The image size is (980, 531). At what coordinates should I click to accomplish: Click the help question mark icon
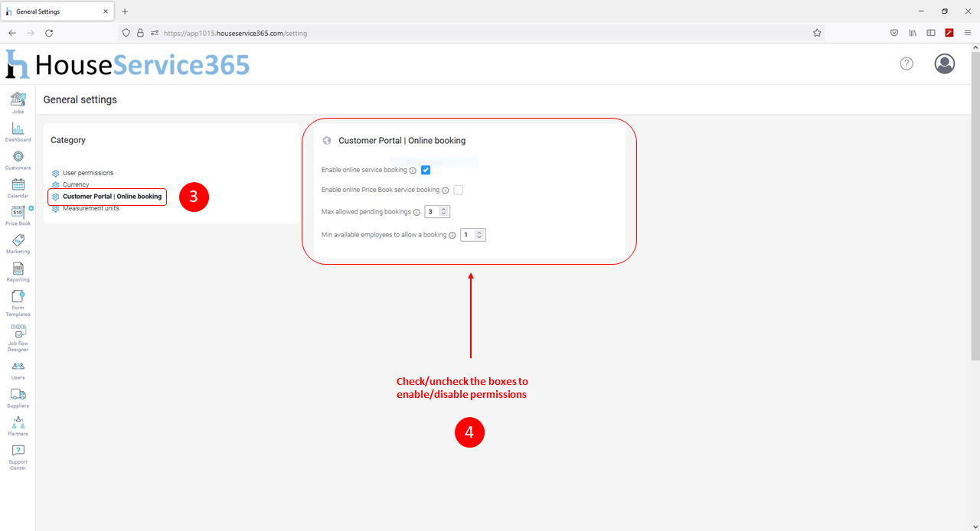[x=906, y=64]
